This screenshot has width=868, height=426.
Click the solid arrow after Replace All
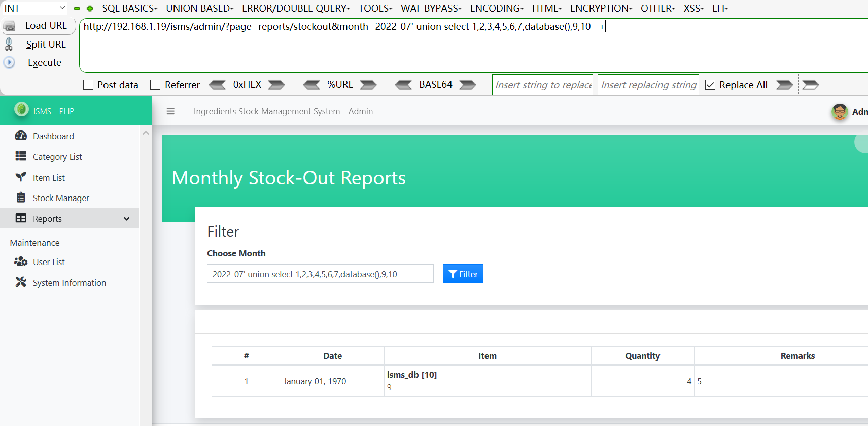[x=785, y=85]
